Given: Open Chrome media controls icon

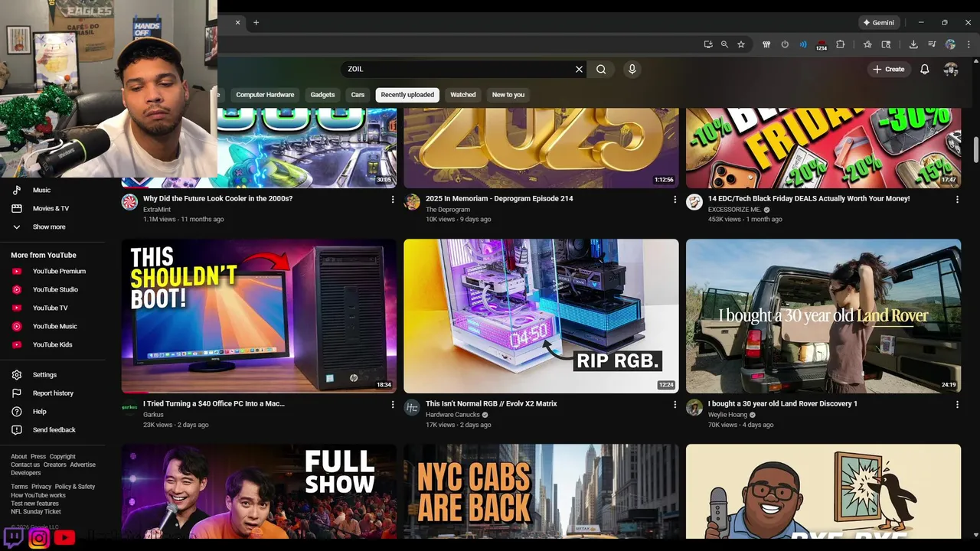Looking at the screenshot, I should click(932, 44).
